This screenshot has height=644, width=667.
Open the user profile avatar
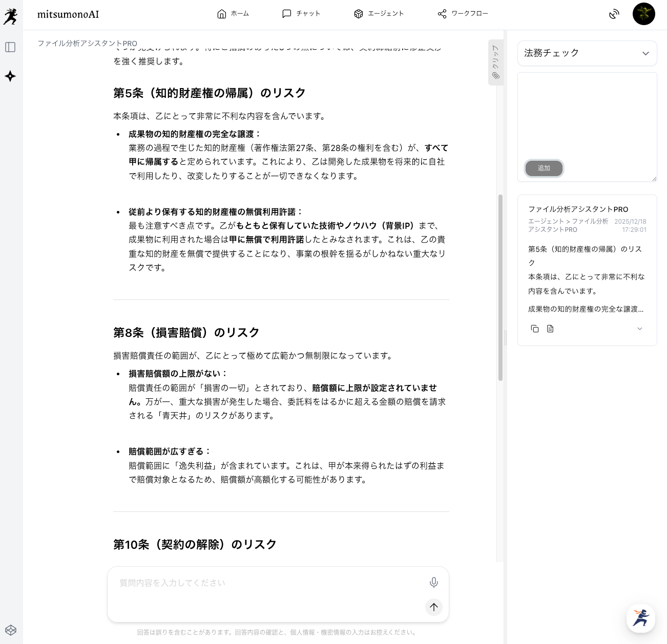coord(643,14)
